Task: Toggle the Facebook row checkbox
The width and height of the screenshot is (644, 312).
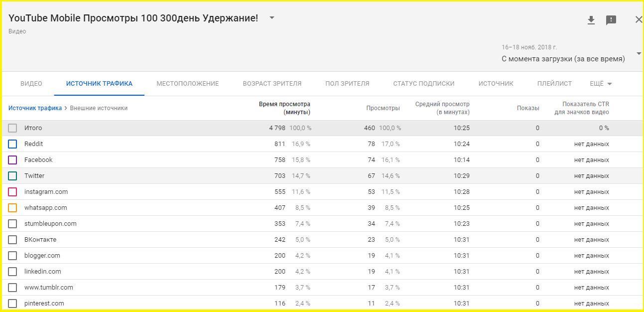Action: point(12,160)
